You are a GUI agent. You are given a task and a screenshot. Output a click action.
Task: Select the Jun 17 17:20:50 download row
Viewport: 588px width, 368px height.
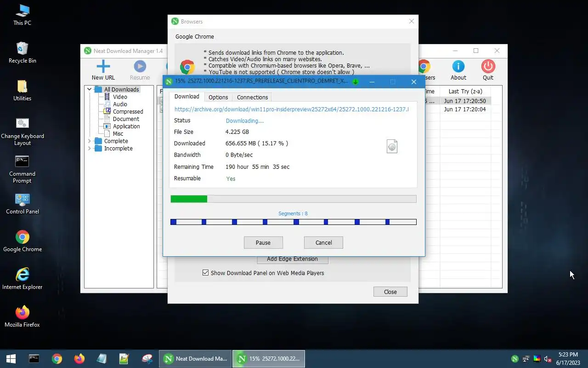465,101
